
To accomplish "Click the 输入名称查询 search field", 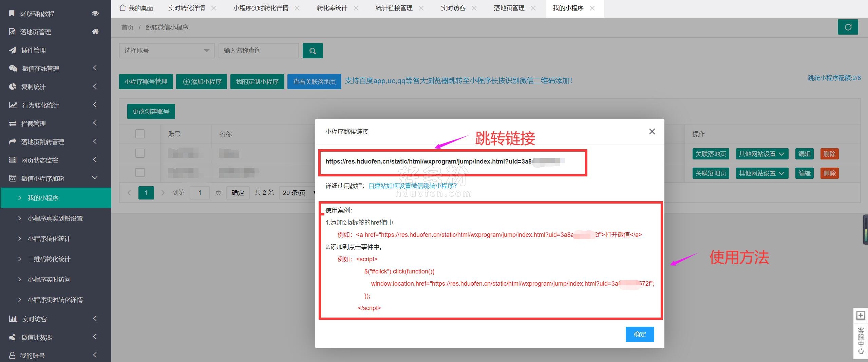I will click(x=258, y=51).
